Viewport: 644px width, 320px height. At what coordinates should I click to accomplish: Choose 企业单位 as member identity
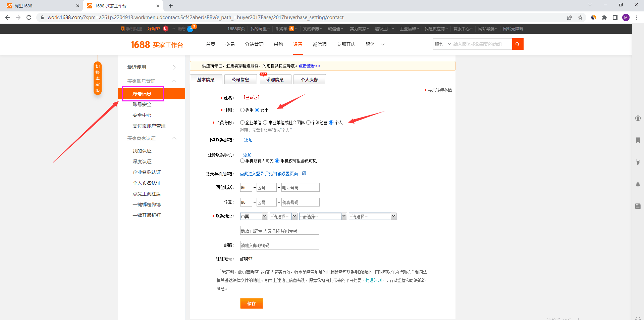(242, 123)
